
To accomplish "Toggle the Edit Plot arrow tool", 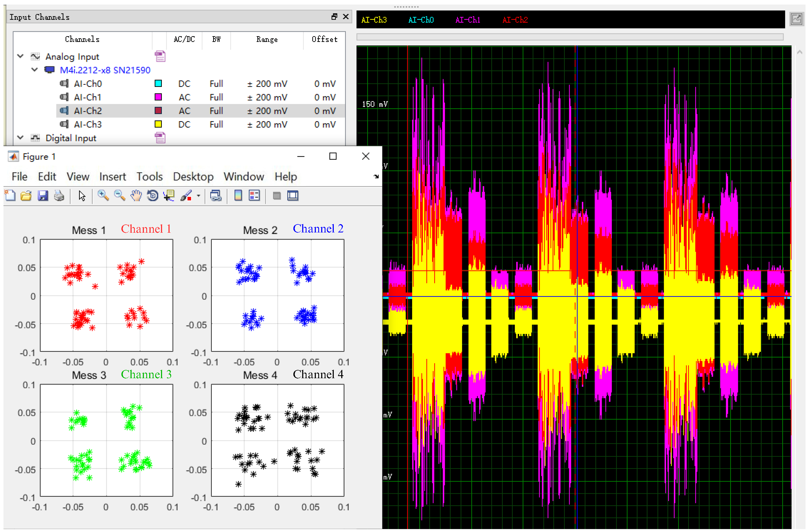I will point(82,196).
